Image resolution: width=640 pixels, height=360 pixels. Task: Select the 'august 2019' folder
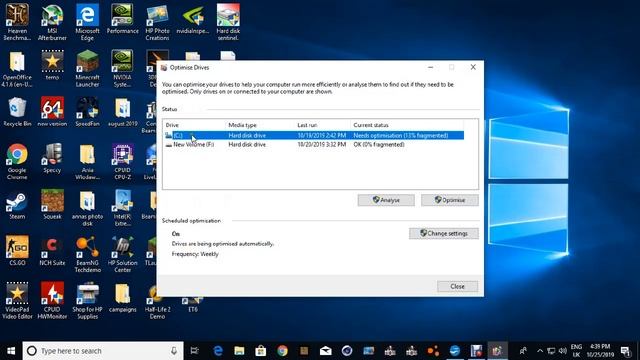pyautogui.click(x=122, y=112)
